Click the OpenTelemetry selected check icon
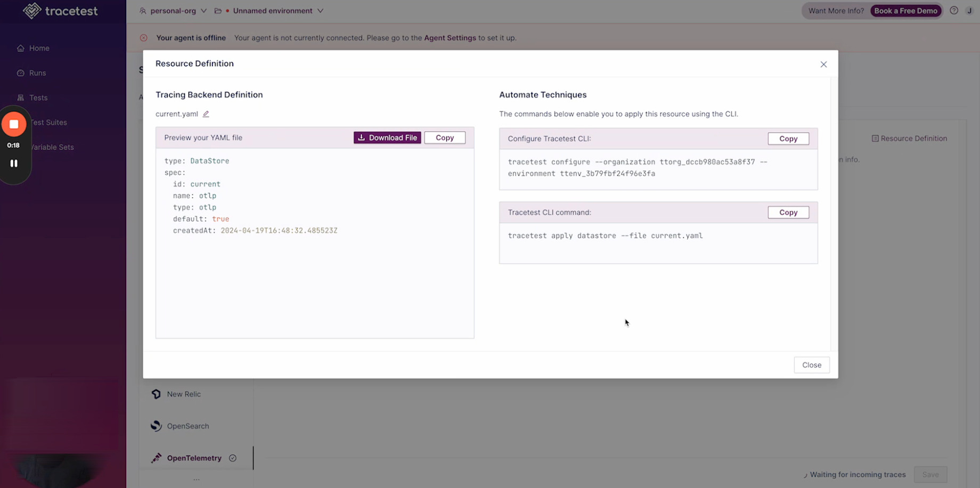 tap(233, 458)
